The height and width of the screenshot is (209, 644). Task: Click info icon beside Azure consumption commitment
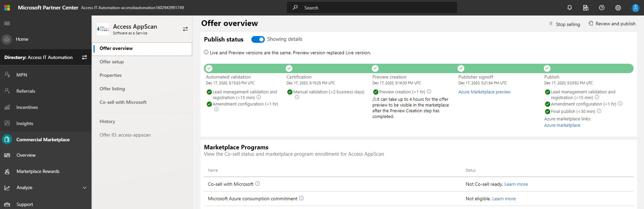pos(301,198)
